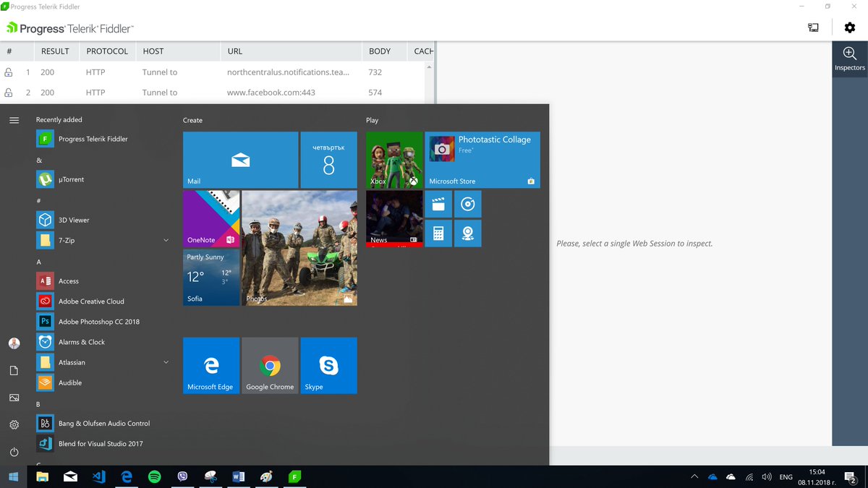Viewport: 868px width, 488px height.
Task: Open the Fiddler settings gear
Action: (850, 27)
